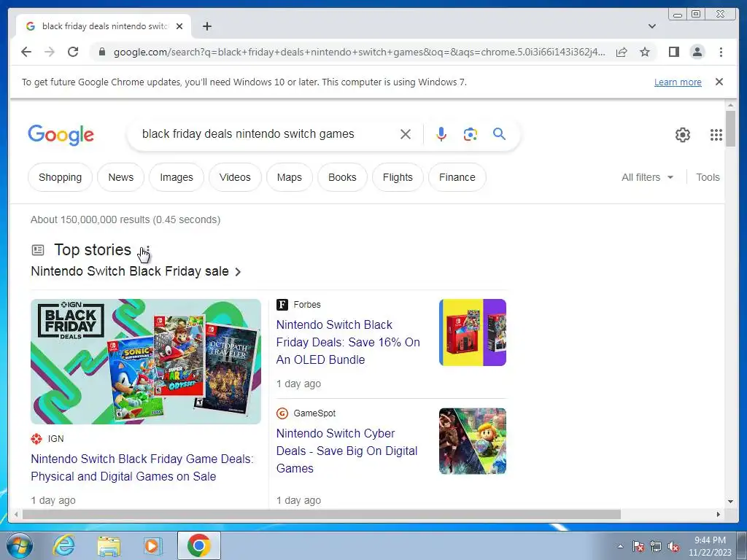
Task: Dismiss the Chrome updates notification bar
Action: [719, 82]
